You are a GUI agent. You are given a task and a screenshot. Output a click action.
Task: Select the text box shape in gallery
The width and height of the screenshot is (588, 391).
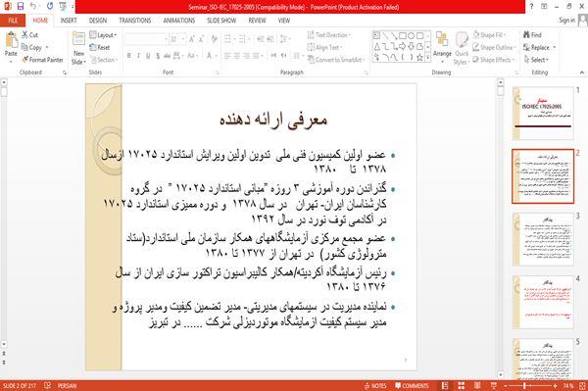pos(376,35)
